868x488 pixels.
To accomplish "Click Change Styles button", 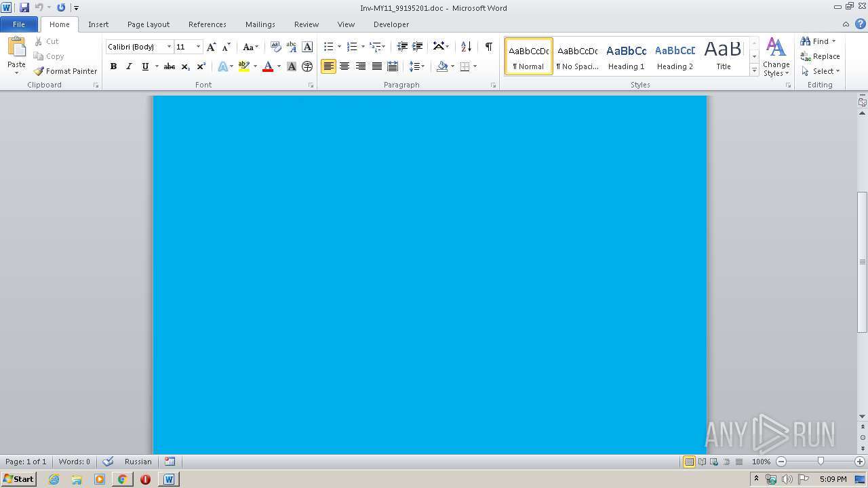I will (776, 58).
